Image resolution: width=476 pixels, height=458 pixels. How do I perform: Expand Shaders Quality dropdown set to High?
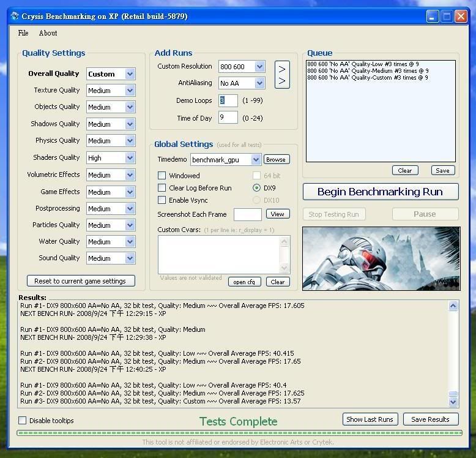130,157
